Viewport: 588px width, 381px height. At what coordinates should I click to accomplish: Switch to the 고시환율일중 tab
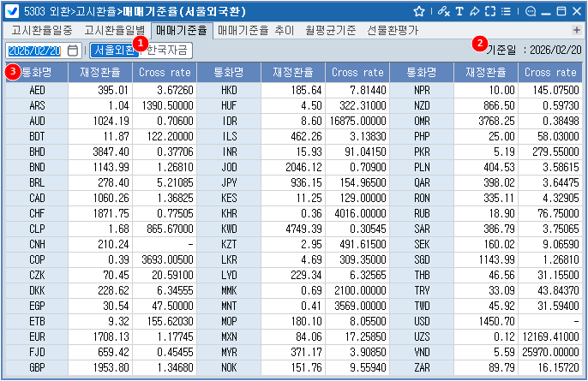[42, 30]
